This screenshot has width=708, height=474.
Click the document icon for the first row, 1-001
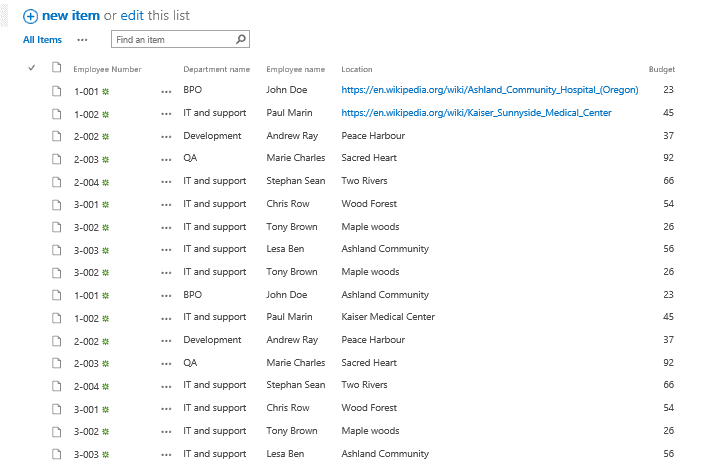coord(57,90)
